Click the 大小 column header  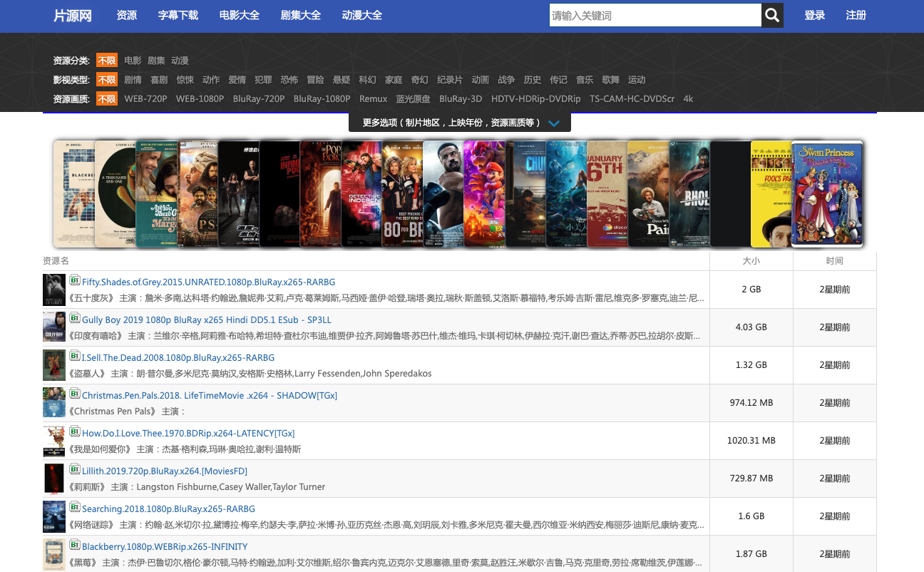751,261
